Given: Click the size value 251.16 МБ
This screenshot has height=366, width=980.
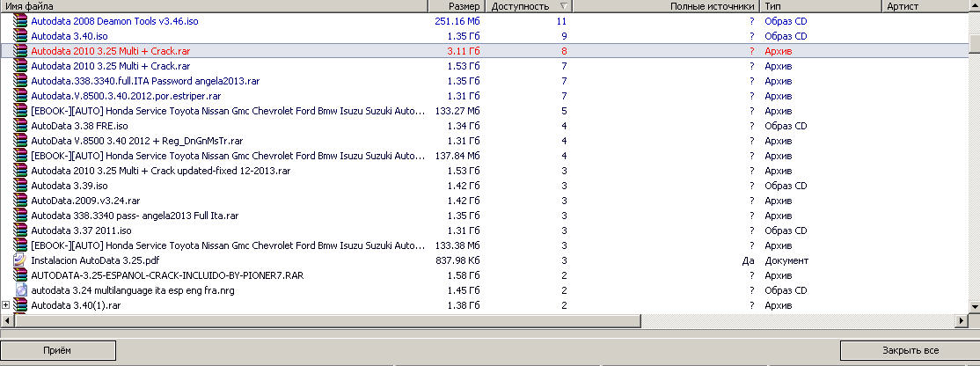Looking at the screenshot, I should click(x=457, y=21).
